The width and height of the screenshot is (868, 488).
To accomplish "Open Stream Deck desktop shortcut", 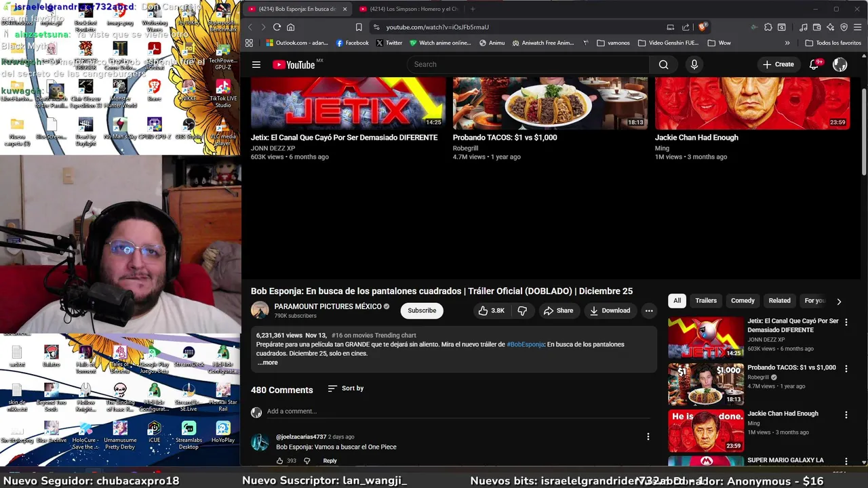I will (x=189, y=356).
